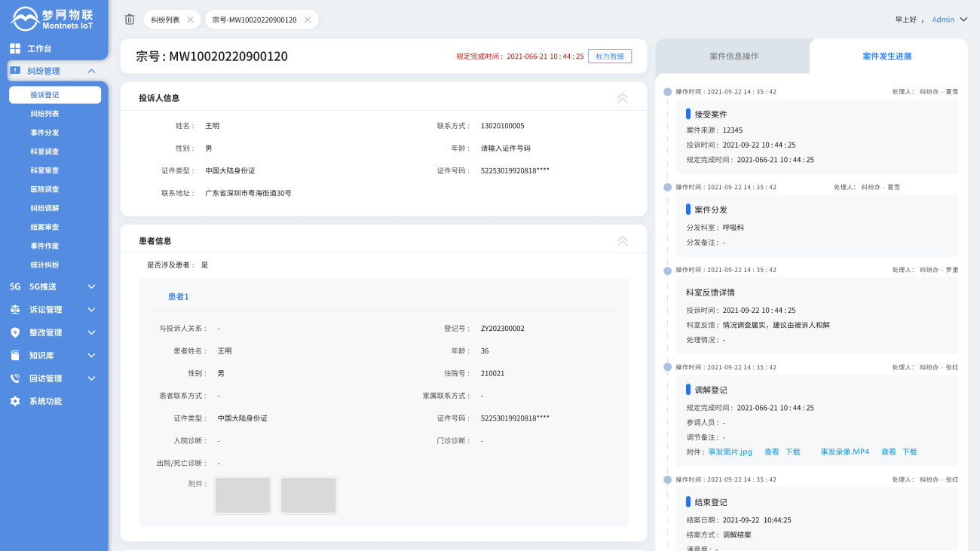
Task: Click the 回访管理 phone icon
Action: pyautogui.click(x=15, y=378)
